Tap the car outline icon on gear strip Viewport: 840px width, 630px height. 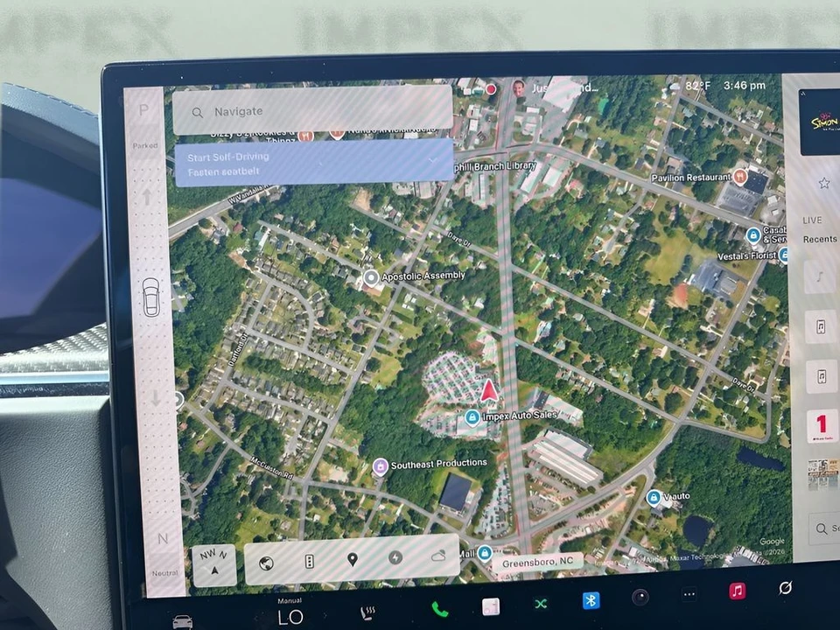point(151,297)
